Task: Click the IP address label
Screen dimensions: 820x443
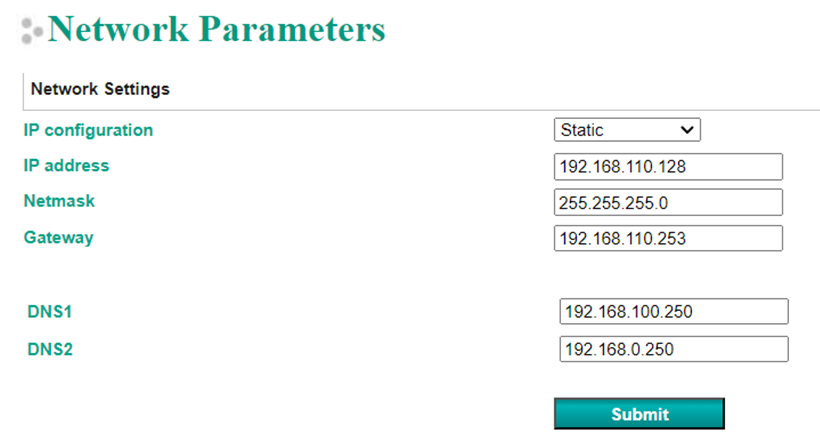Action: (66, 166)
